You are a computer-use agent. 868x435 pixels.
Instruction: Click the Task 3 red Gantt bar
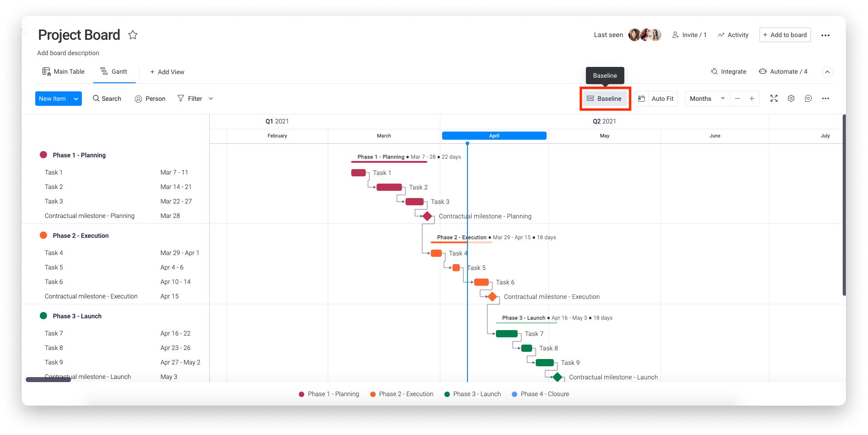pyautogui.click(x=415, y=202)
